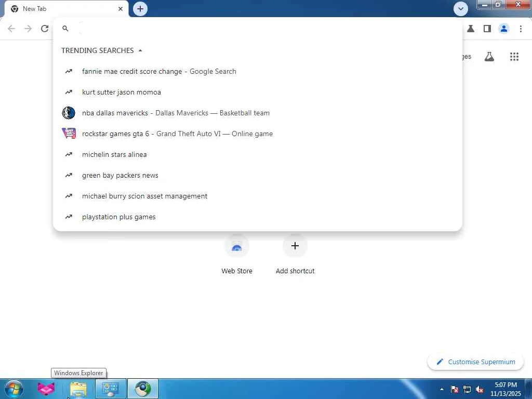Open the Web Store shortcut

coord(237,255)
